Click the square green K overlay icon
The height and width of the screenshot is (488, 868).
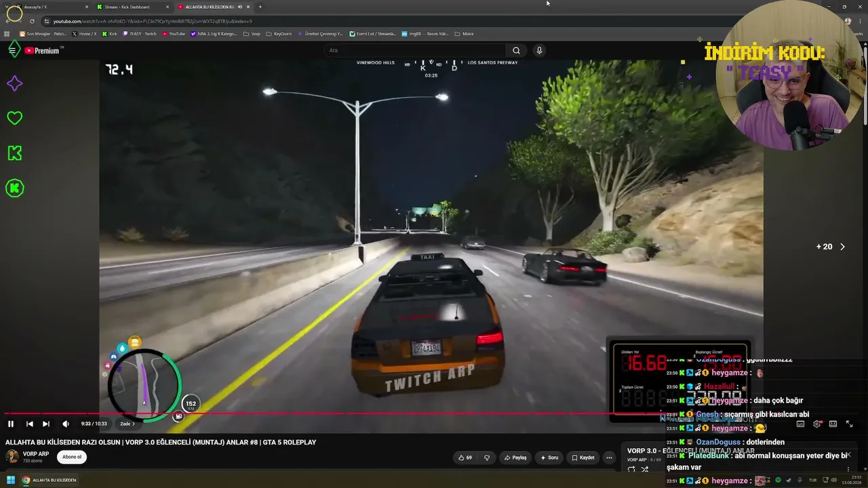point(14,153)
